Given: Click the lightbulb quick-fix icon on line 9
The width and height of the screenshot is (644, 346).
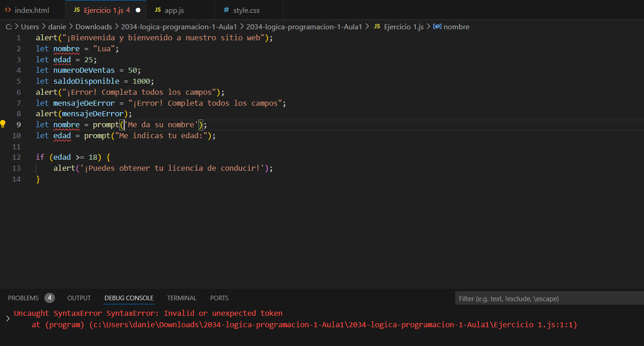Looking at the screenshot, I should point(3,124).
